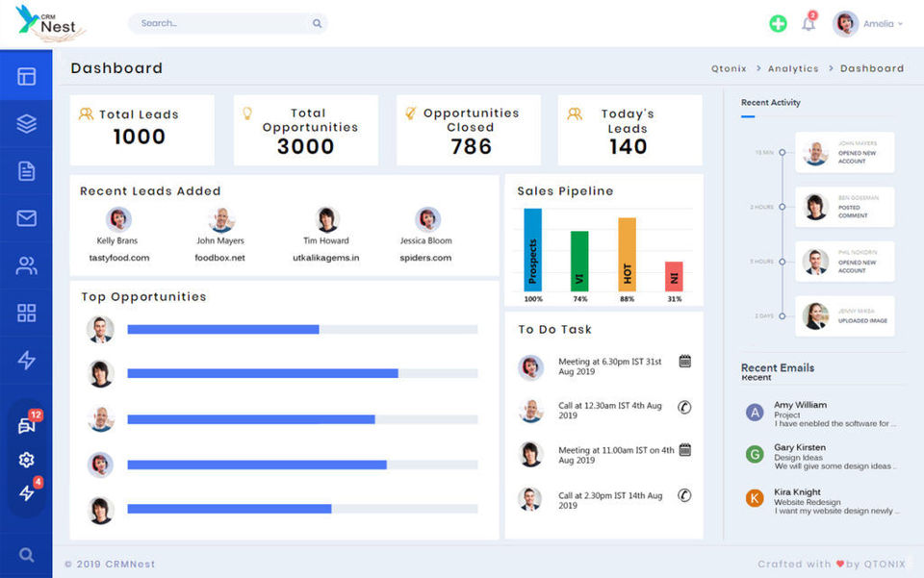Image resolution: width=924 pixels, height=578 pixels.
Task: Click the green plus add button
Action: pos(778,23)
